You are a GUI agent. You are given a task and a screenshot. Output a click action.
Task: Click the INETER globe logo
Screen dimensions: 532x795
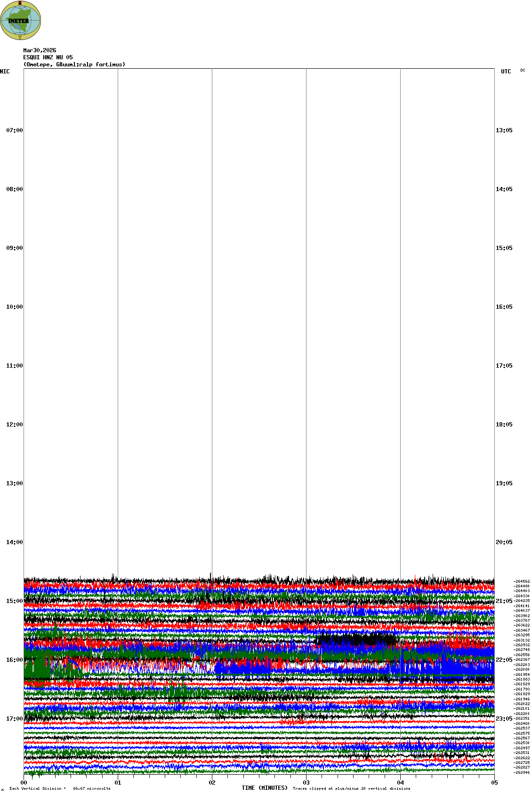pyautogui.click(x=20, y=20)
